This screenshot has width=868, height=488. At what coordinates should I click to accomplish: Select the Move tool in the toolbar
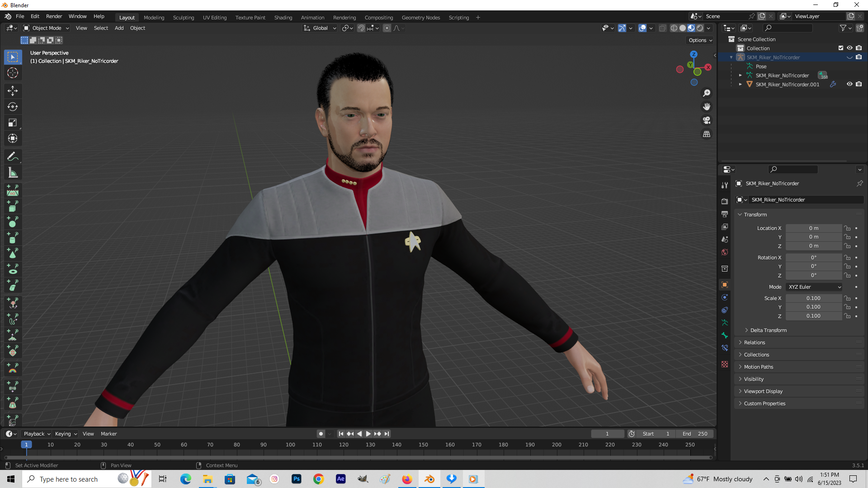pyautogui.click(x=13, y=91)
